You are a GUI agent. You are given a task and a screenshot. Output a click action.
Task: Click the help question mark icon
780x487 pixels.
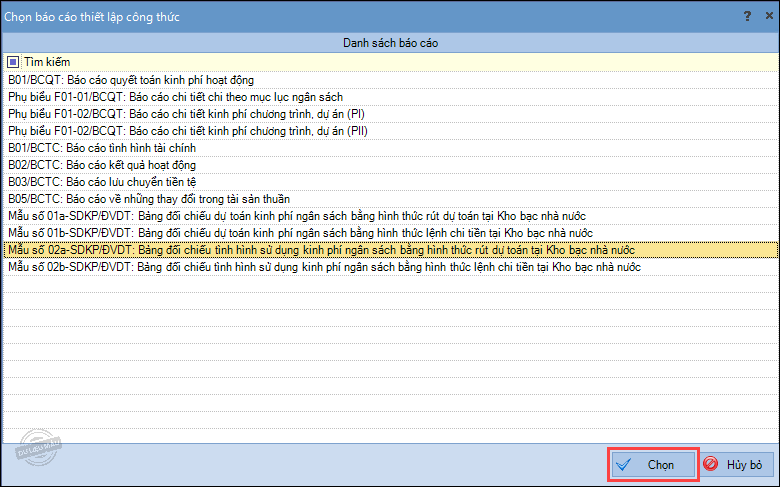click(x=747, y=16)
